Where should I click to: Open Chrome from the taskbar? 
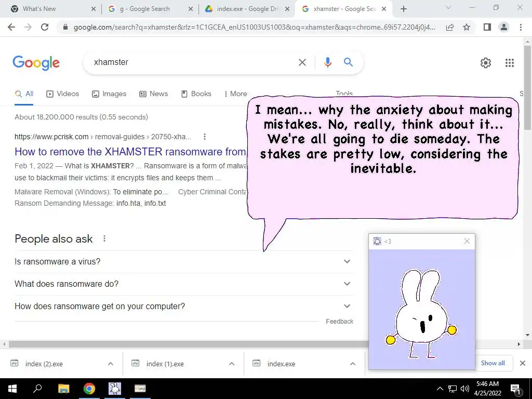pos(89,389)
